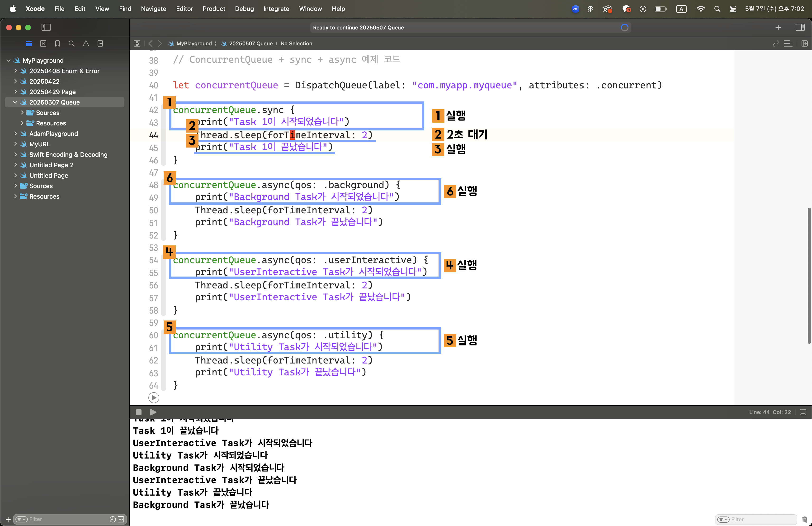Open the Apple menu
Screen dimensions: 812x526
13,9
